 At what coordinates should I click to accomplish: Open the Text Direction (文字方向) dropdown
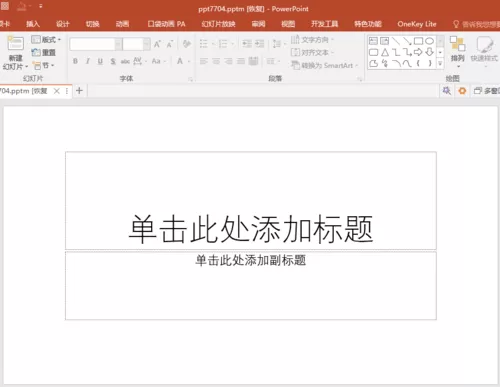coord(312,40)
